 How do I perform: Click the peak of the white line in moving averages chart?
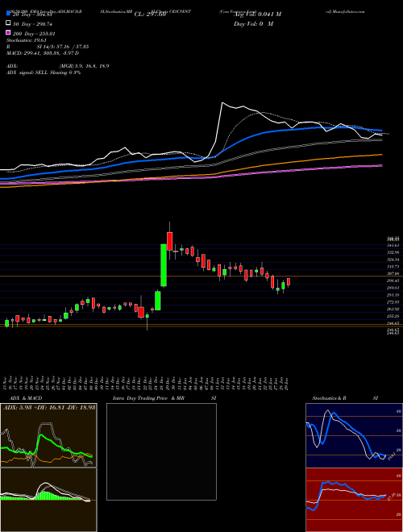click(222, 102)
